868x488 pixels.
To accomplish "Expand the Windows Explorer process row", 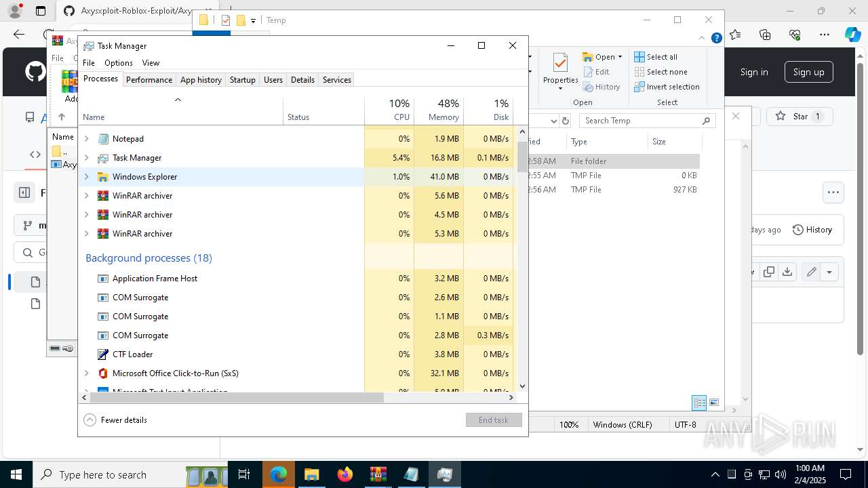I will pyautogui.click(x=86, y=176).
